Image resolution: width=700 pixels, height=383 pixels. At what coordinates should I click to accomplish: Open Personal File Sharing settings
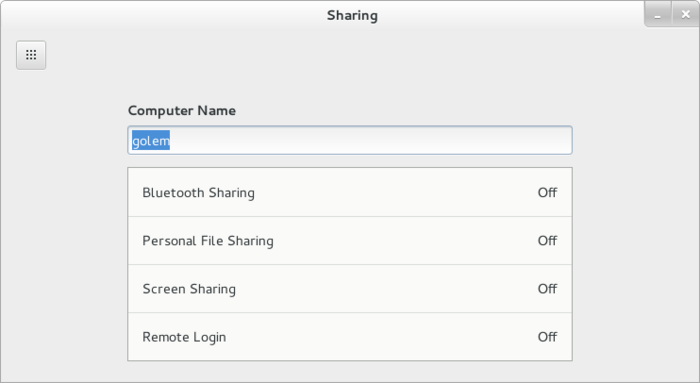(x=350, y=241)
